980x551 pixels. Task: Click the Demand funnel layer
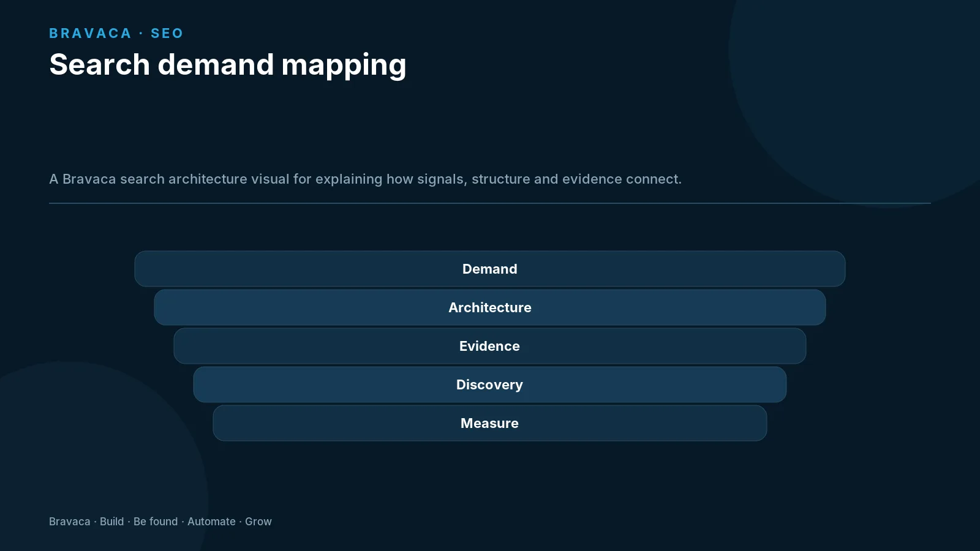tap(490, 269)
